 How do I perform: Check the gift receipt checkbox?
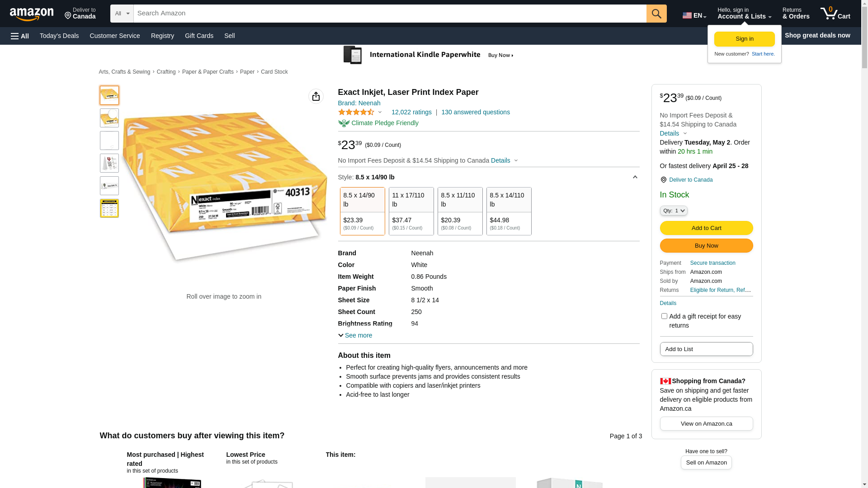point(664,316)
